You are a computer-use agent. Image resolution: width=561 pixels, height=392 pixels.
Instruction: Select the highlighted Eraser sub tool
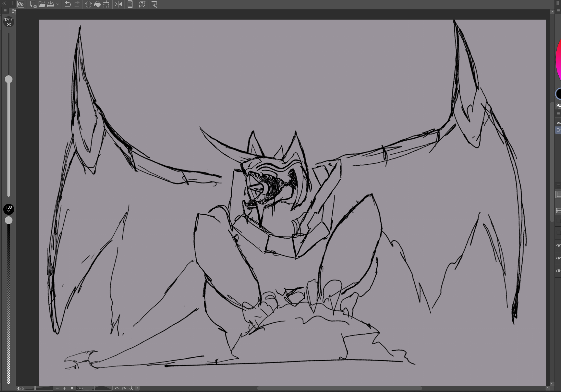(558, 130)
